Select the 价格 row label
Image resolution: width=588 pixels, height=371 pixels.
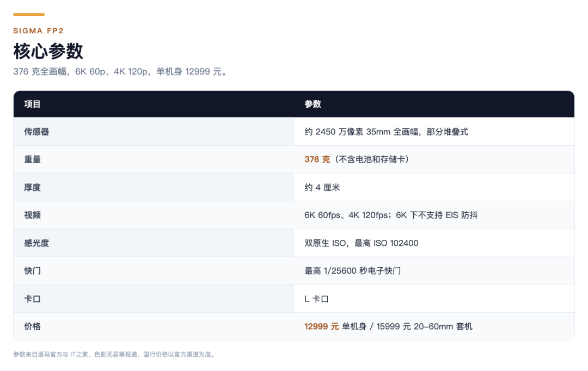tap(32, 327)
